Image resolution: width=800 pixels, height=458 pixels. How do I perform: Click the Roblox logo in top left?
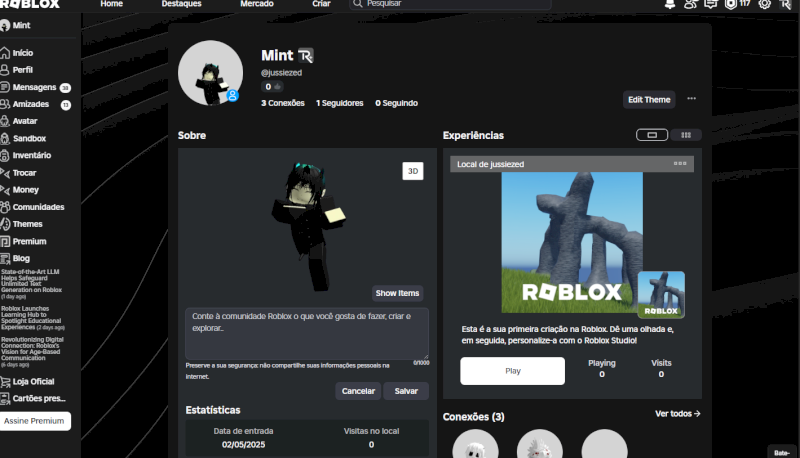click(30, 4)
